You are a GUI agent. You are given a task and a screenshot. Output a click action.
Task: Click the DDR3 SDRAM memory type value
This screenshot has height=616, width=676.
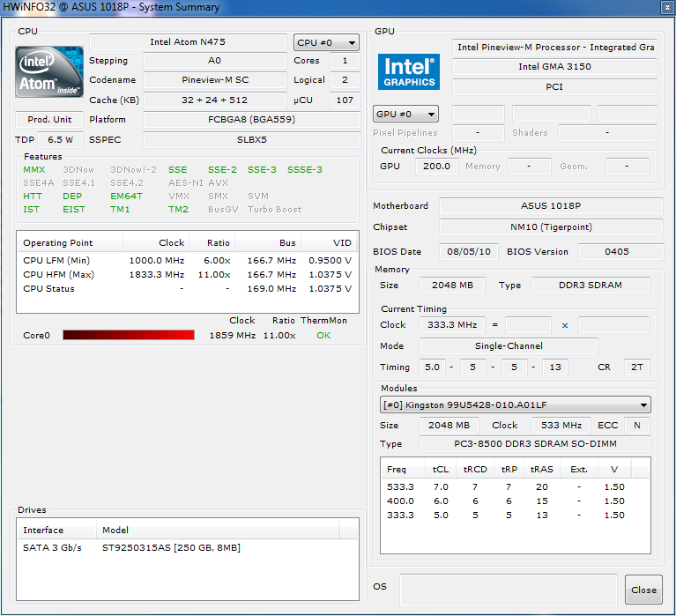591,285
